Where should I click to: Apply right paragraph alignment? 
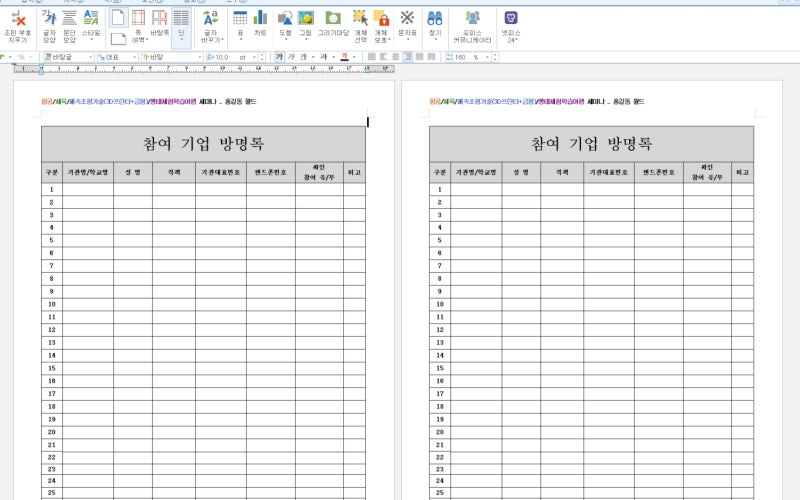coord(407,57)
